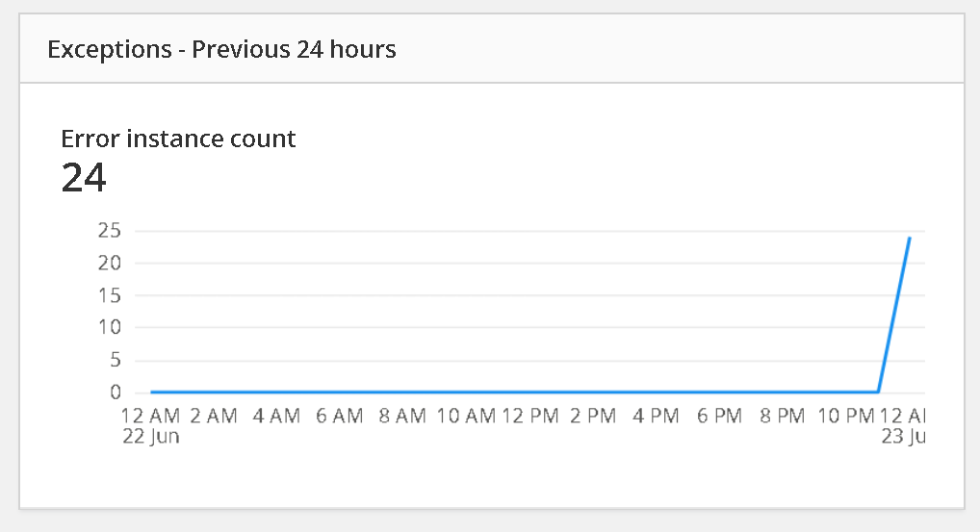Click the 10 PM axis label
Viewport: 980px width, 532px height.
(846, 416)
